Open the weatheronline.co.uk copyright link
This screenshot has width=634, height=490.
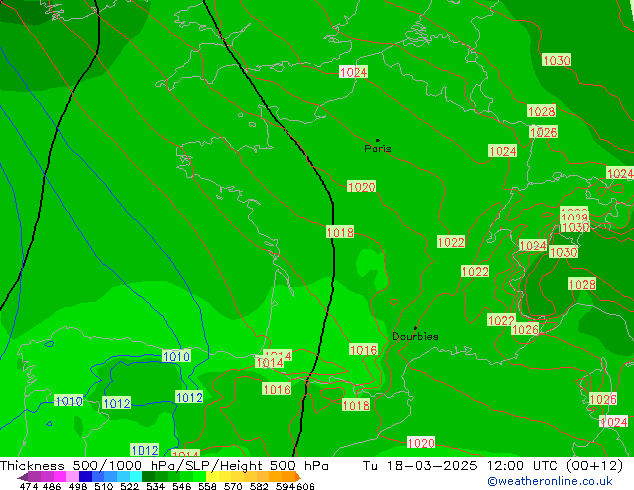(550, 481)
